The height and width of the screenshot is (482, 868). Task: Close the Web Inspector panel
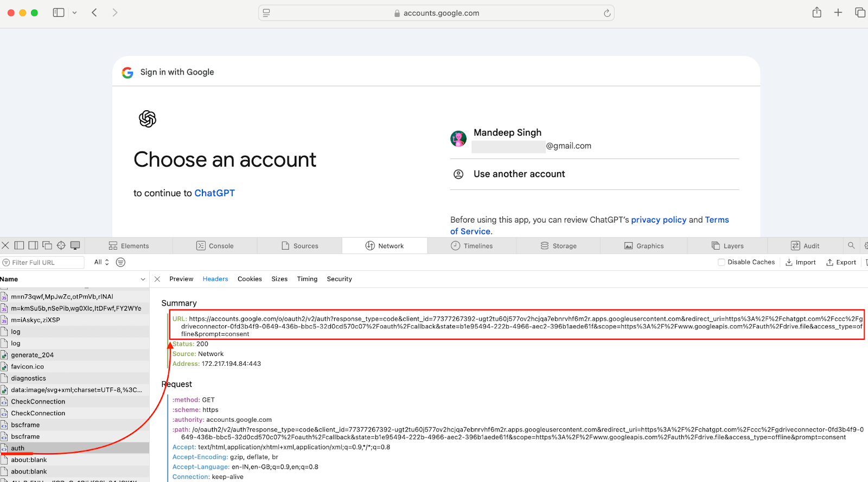pos(5,245)
